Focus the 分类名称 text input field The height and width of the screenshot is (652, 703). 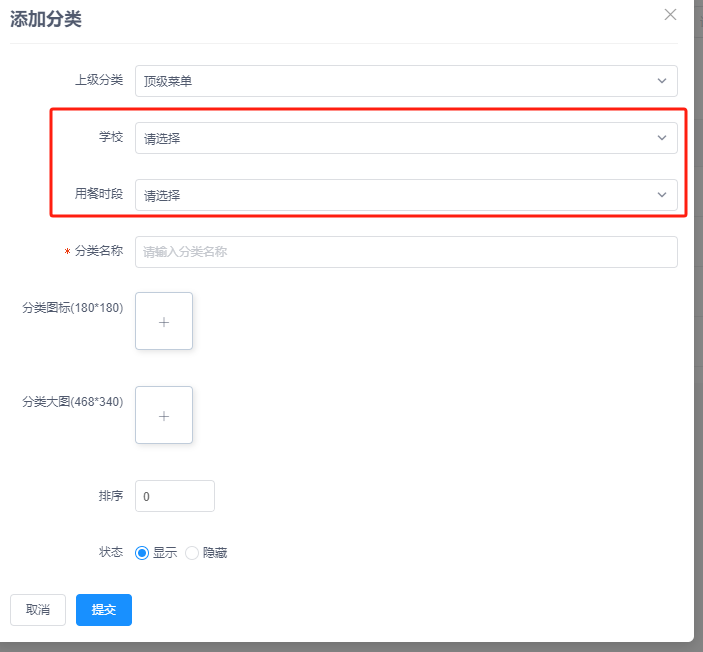click(x=406, y=252)
